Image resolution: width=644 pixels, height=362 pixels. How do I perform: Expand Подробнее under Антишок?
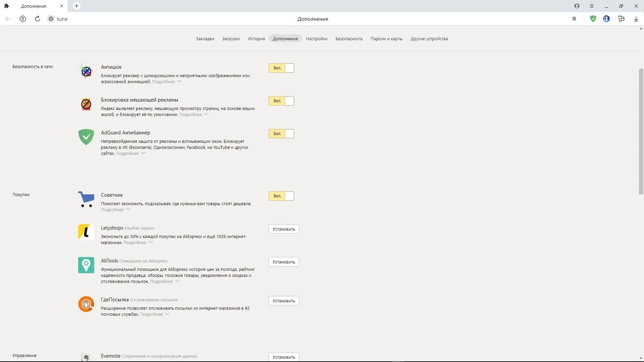[166, 82]
